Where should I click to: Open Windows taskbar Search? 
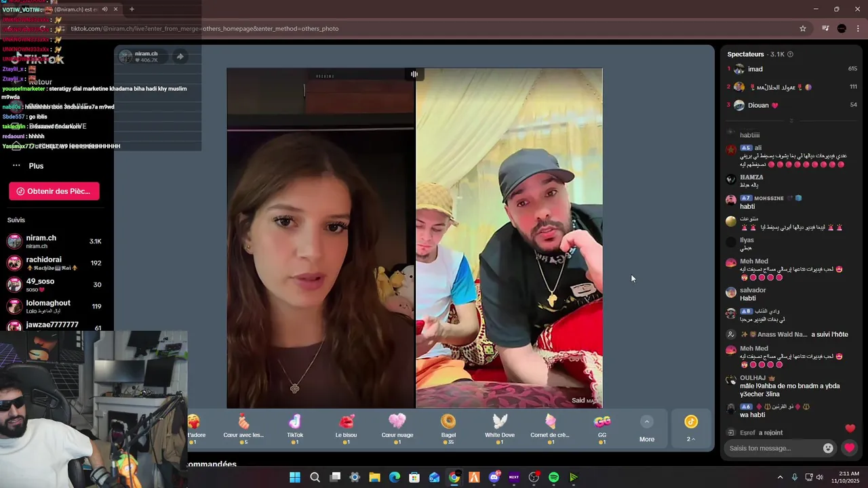pyautogui.click(x=315, y=477)
